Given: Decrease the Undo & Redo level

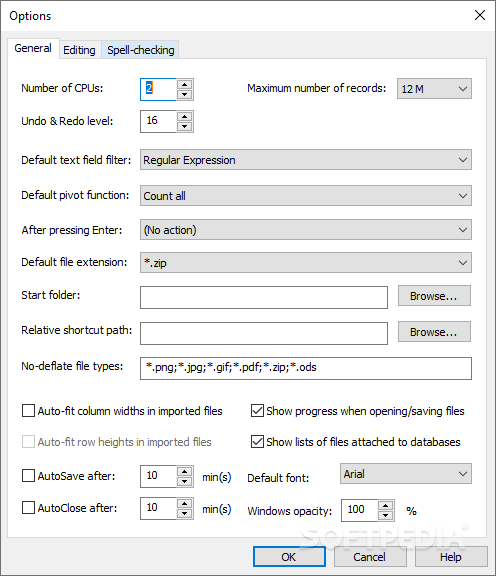Looking at the screenshot, I should tap(184, 126).
